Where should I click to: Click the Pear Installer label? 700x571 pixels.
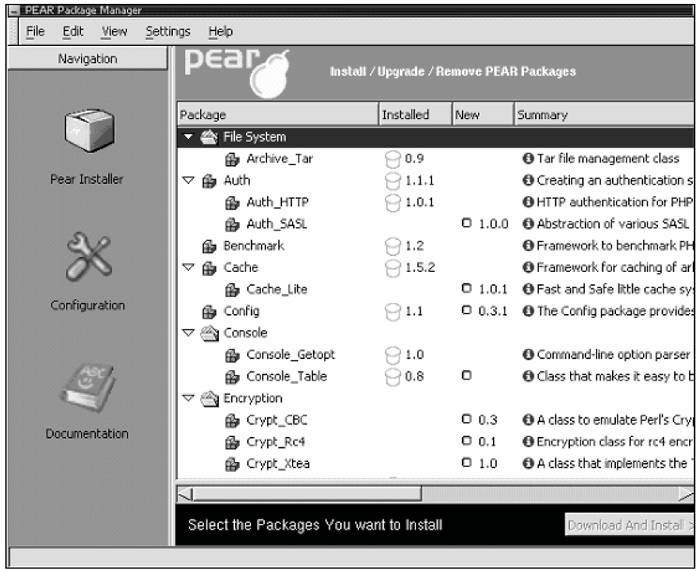pyautogui.click(x=87, y=179)
